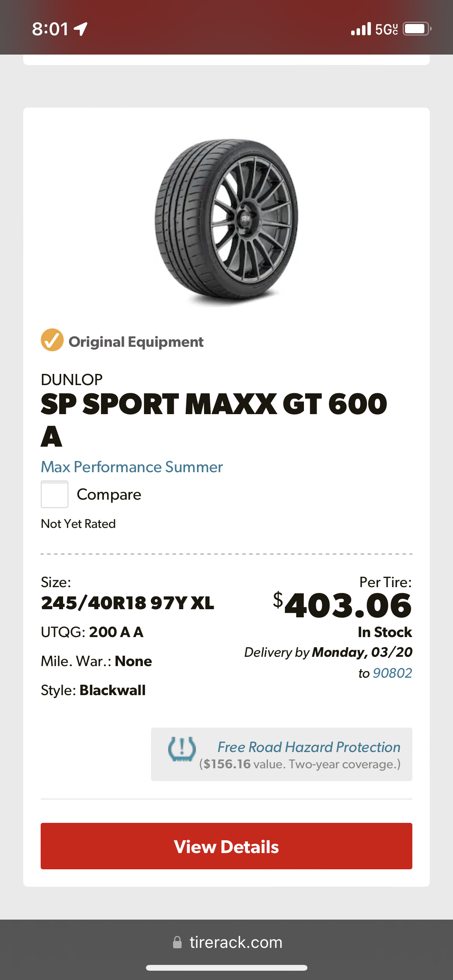Tap the tirerack.com address bar
Viewport: 453px width, 980px height.
click(x=235, y=942)
